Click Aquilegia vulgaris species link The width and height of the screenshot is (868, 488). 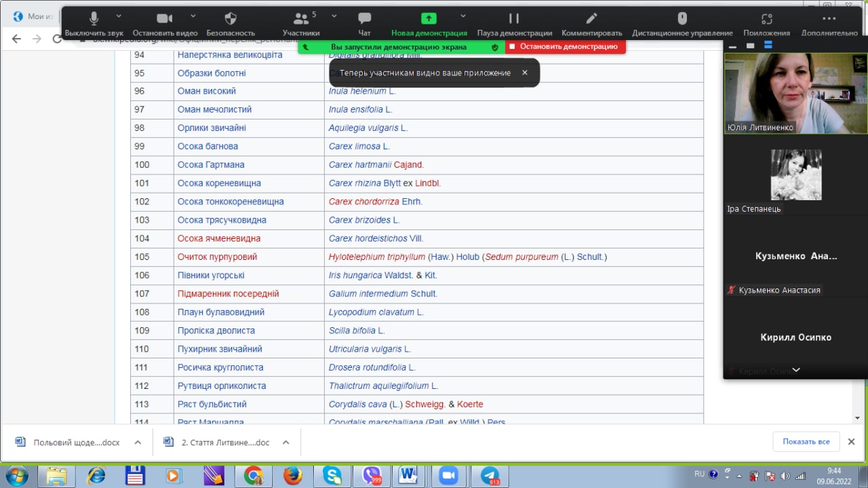click(x=363, y=128)
